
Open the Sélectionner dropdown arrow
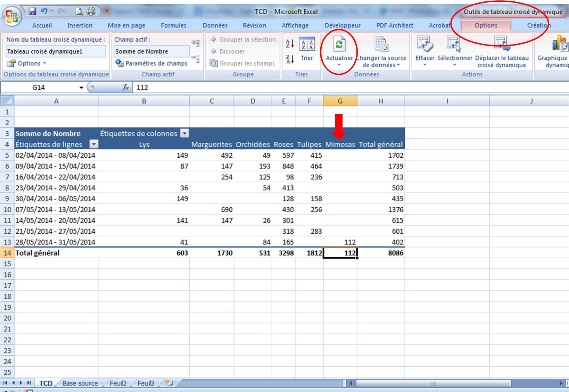[455, 65]
